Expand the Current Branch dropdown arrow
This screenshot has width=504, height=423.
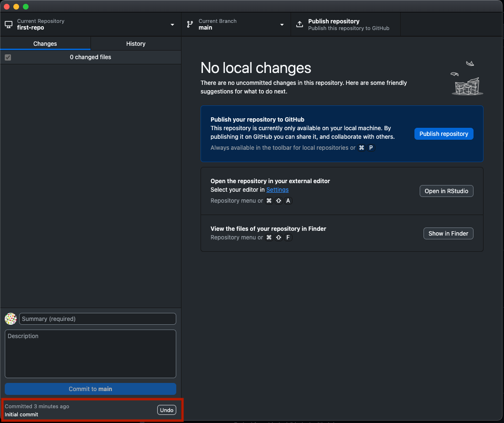(282, 25)
